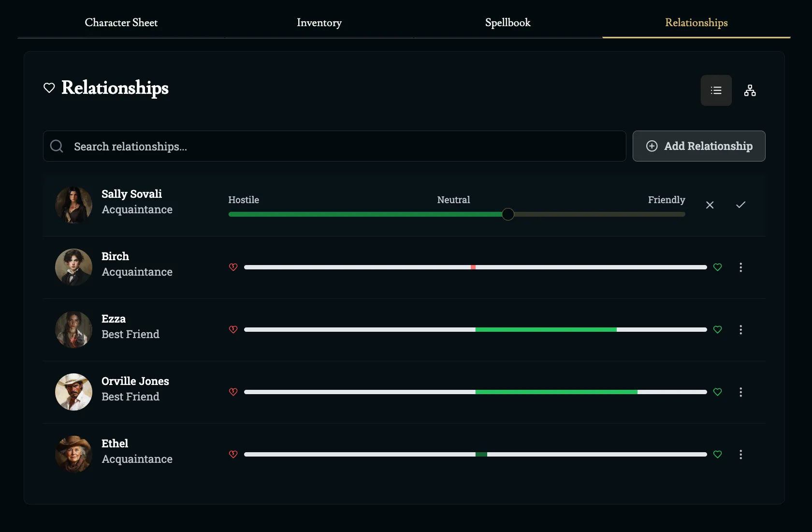The width and height of the screenshot is (812, 532).
Task: Click green heart icon in Ethel's row
Action: pos(717,455)
